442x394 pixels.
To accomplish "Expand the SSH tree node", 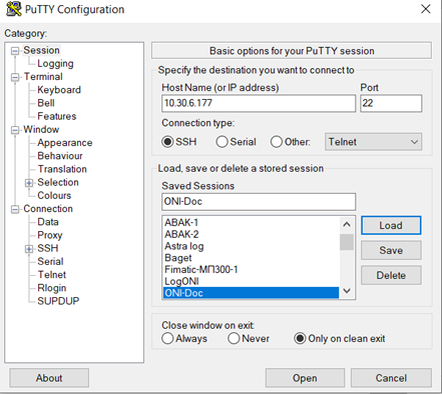I will [29, 249].
